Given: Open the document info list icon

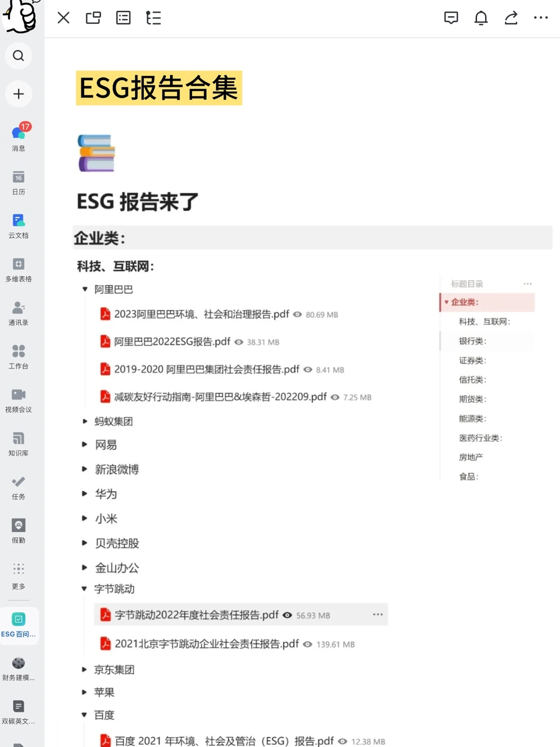Looking at the screenshot, I should click(123, 18).
